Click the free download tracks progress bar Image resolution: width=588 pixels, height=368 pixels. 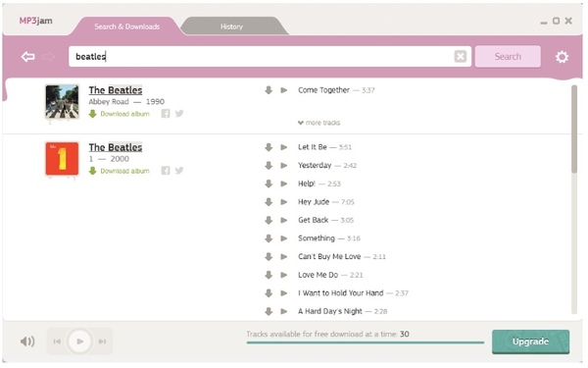[366, 342]
